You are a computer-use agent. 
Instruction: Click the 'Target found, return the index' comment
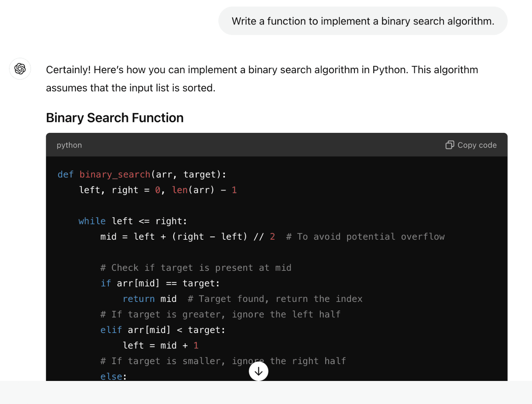(275, 299)
